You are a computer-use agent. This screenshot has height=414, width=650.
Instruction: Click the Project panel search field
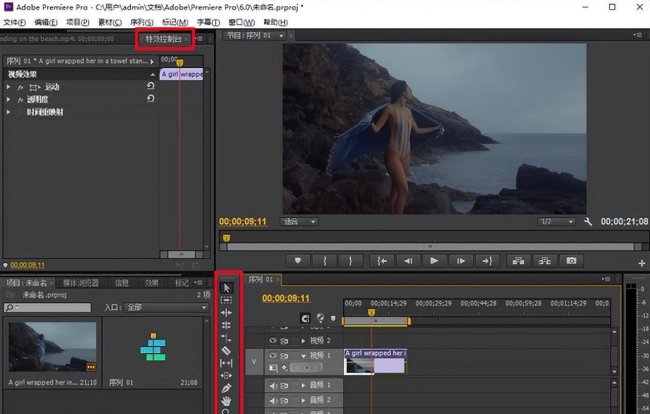[x=47, y=307]
